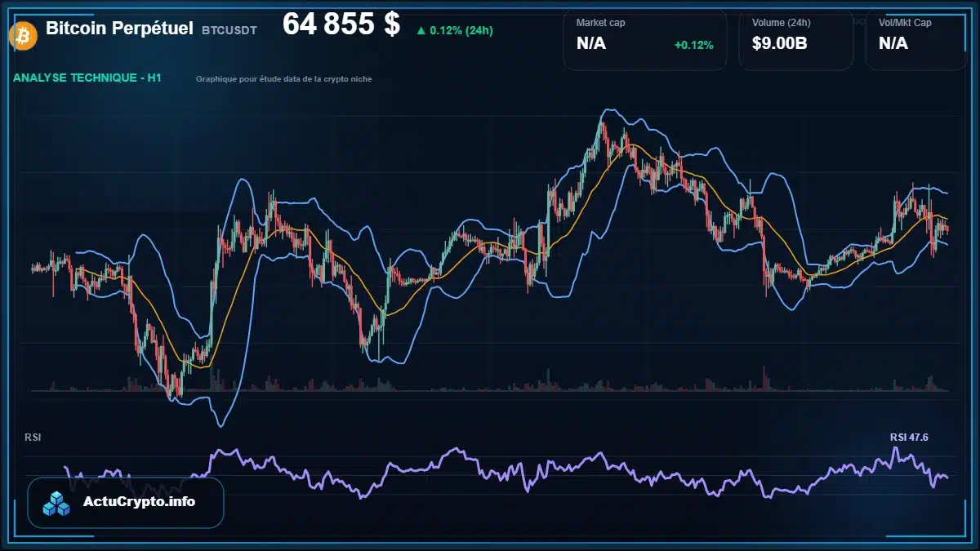Viewport: 980px width, 551px height.
Task: Click the Vol/Mkt Cap N/A value
Action: (893, 44)
